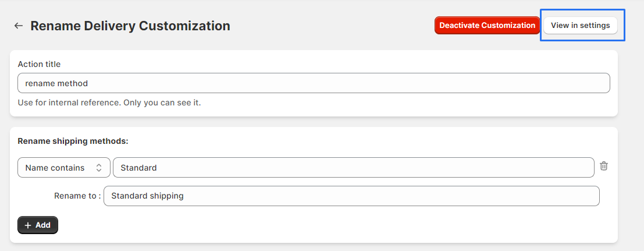The width and height of the screenshot is (644, 251).
Task: Open View in settings
Action: (x=580, y=26)
